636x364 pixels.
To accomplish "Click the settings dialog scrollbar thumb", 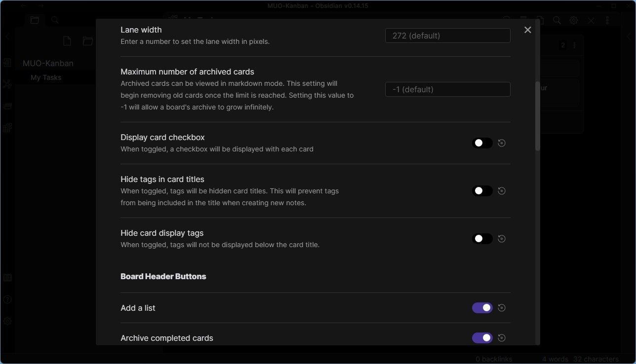I will [x=538, y=116].
